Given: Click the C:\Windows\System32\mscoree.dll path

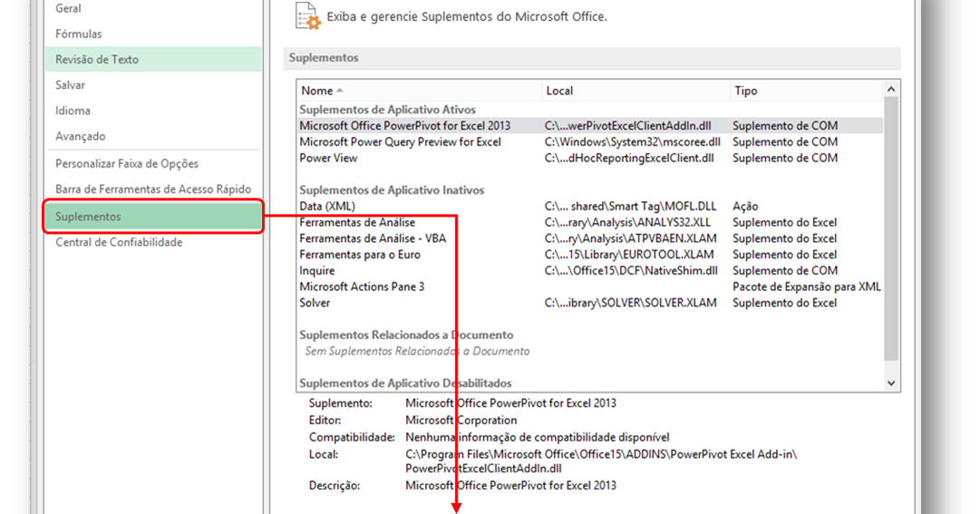Looking at the screenshot, I should click(633, 142).
